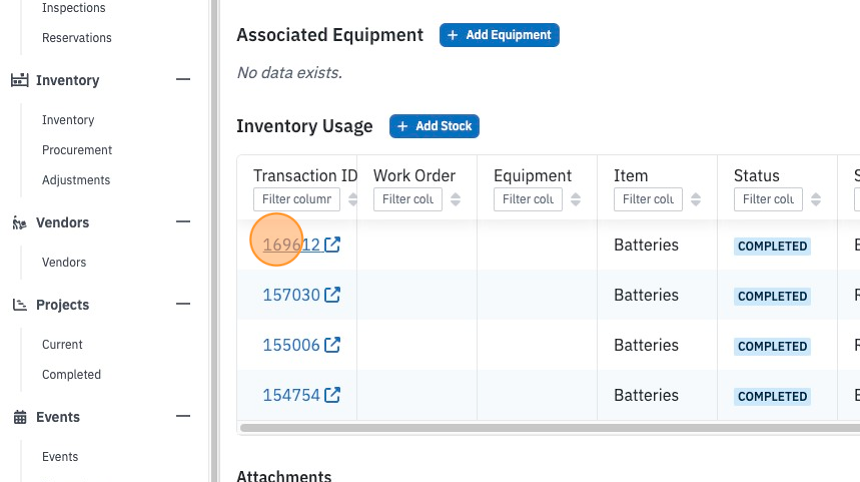Open external link icon for transaction 155006

[x=332, y=345]
